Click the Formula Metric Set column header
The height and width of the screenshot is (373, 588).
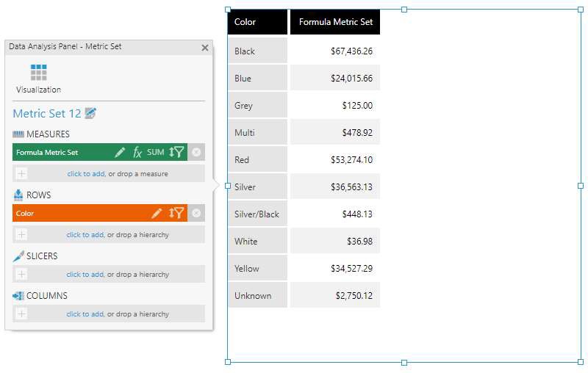click(x=335, y=22)
